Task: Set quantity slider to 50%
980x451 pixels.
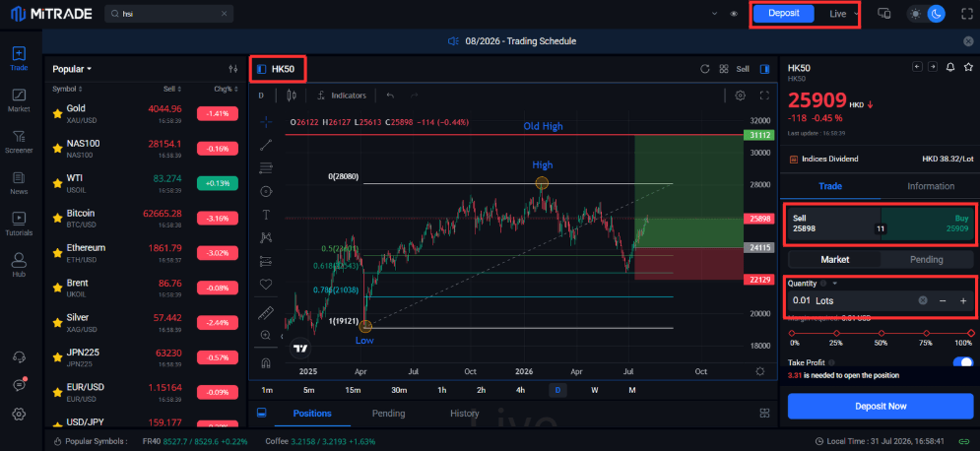Action: (x=881, y=334)
